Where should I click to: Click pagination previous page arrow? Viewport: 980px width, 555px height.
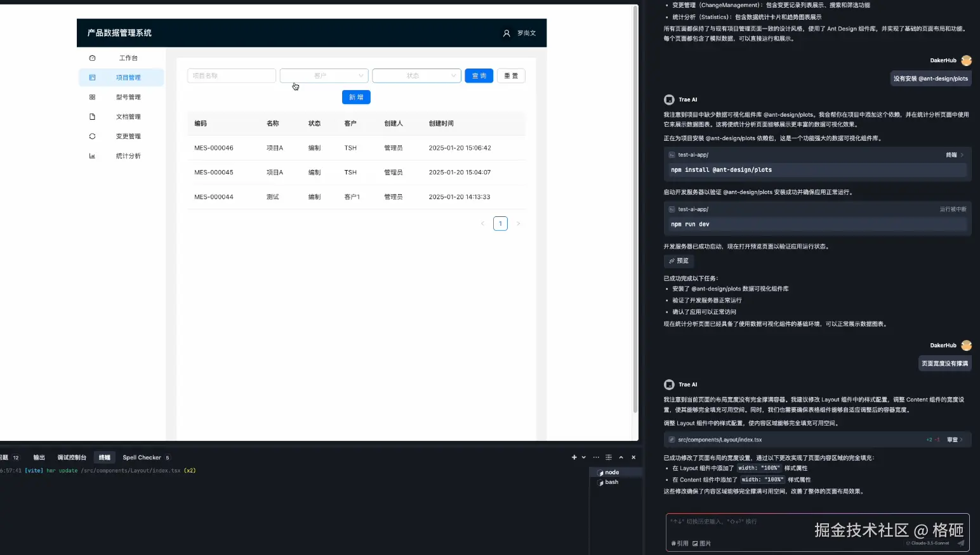[482, 223]
